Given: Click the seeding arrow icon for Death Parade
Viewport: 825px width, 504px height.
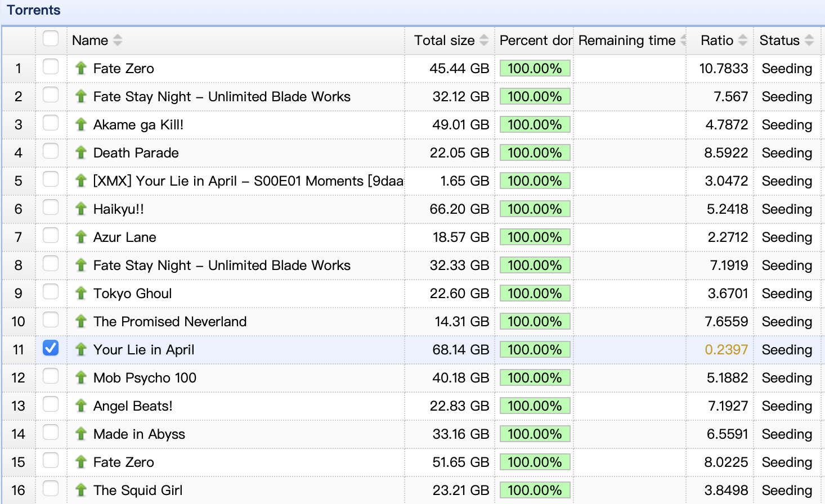Looking at the screenshot, I should click(x=81, y=152).
